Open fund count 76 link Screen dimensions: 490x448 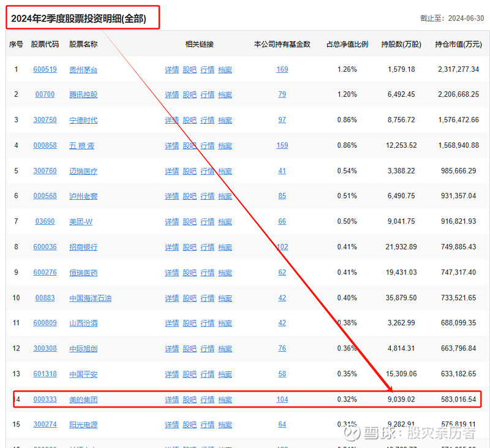[x=282, y=348]
